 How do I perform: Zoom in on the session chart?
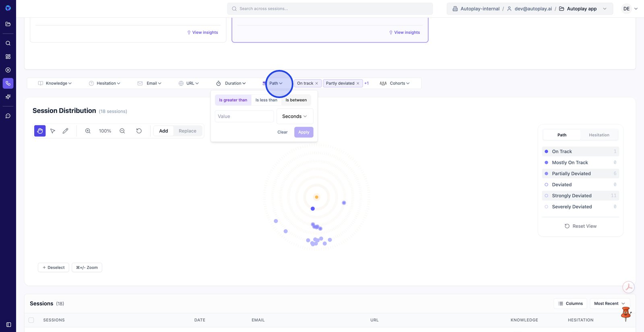click(88, 131)
